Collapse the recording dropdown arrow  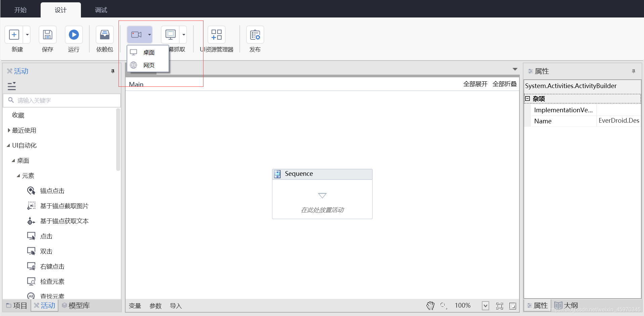(149, 35)
